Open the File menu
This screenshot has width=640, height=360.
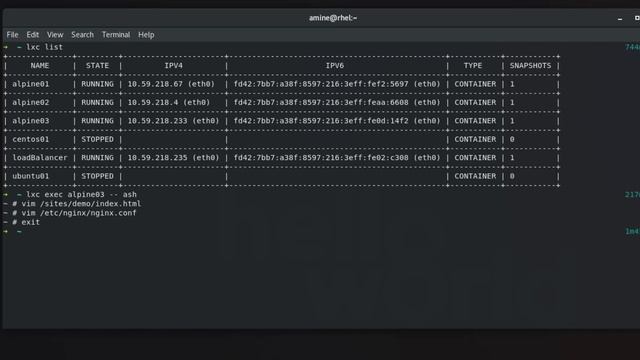(12, 35)
